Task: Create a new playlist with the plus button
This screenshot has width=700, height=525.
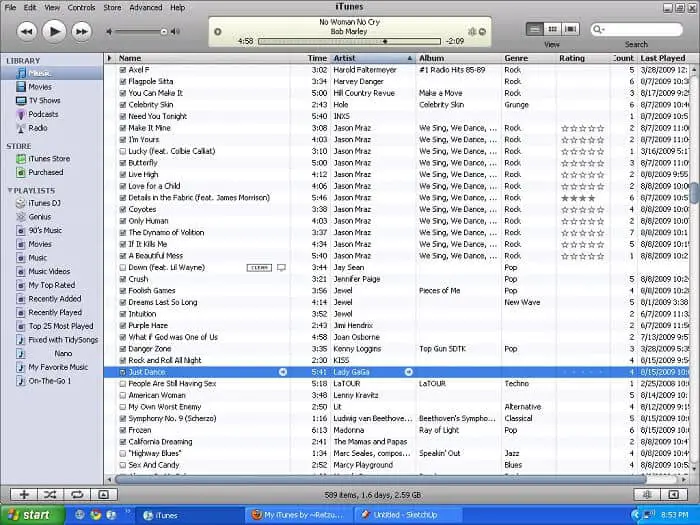Action: coord(24,494)
